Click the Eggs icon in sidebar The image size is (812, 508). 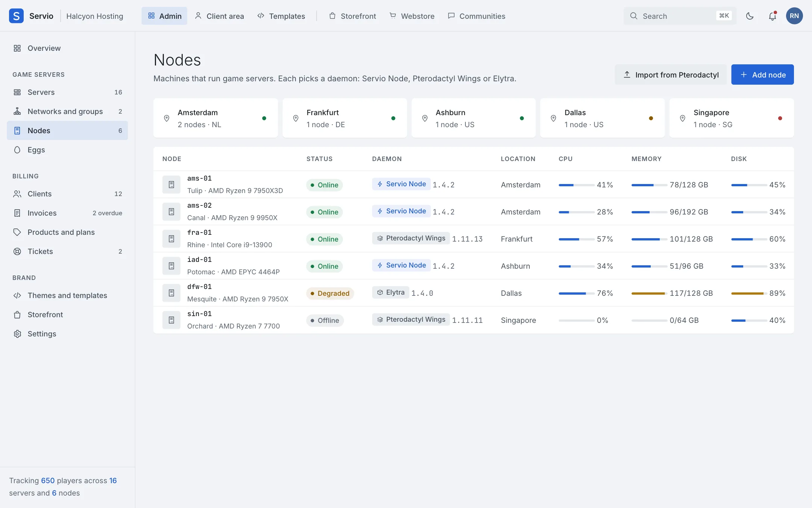tap(17, 150)
